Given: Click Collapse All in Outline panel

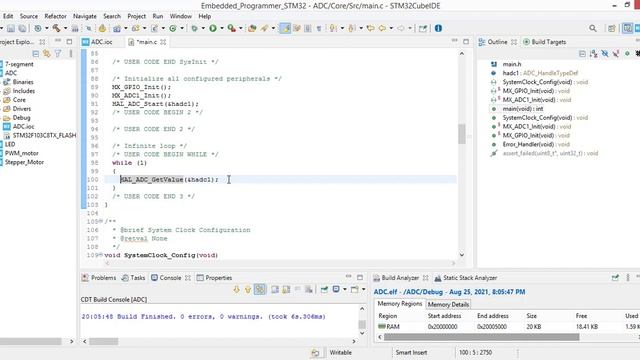Looking at the screenshot, I should [582, 54].
